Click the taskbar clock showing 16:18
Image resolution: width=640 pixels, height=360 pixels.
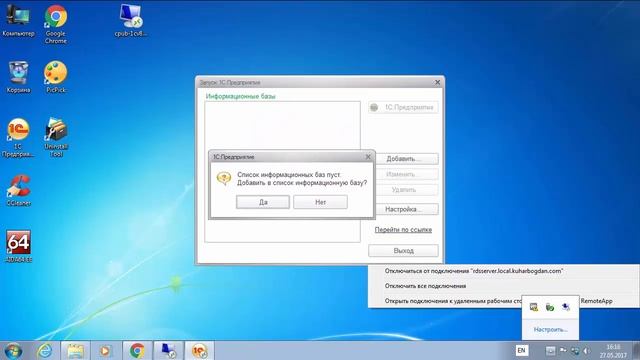click(613, 351)
